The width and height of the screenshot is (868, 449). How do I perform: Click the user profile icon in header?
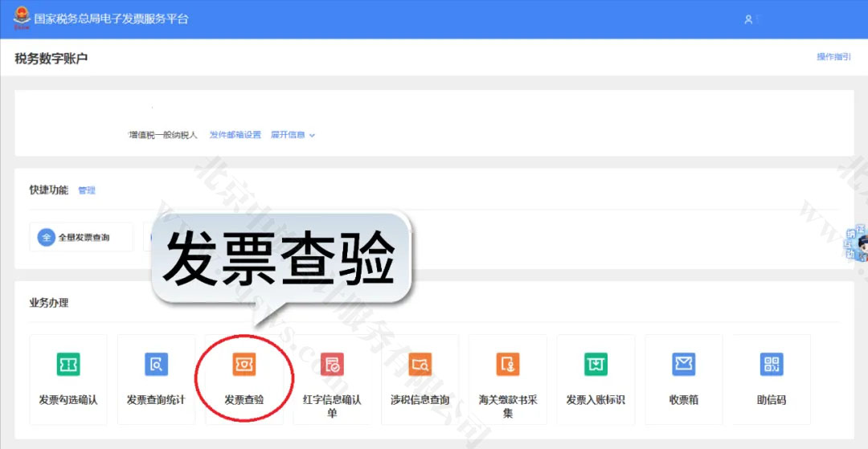[748, 19]
